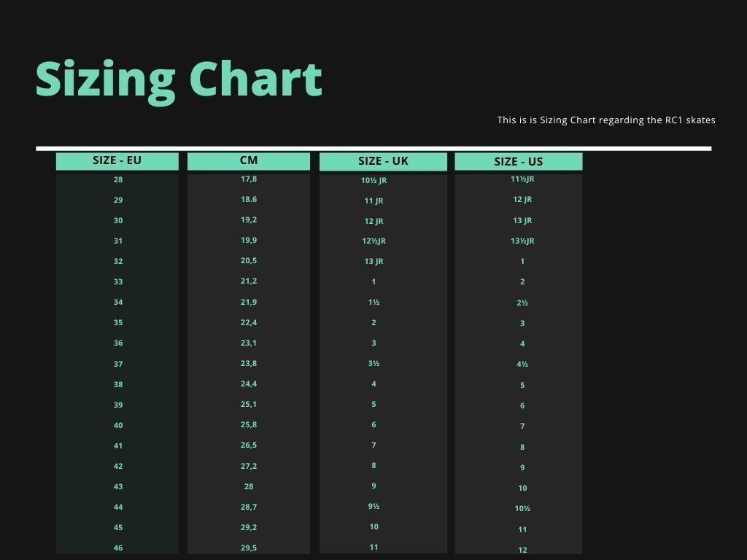
Task: Click the 29,5 CM value
Action: (x=249, y=548)
